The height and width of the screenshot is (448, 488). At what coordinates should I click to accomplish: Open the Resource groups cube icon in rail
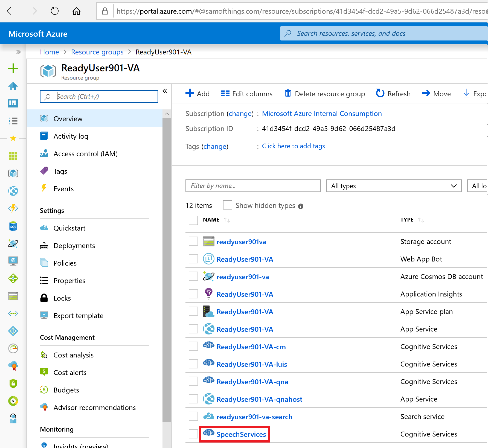(13, 173)
